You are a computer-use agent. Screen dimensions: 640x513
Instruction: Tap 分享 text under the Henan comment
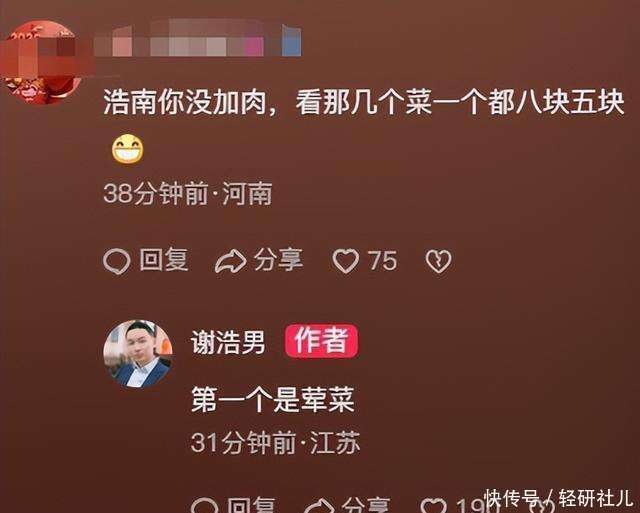click(278, 260)
